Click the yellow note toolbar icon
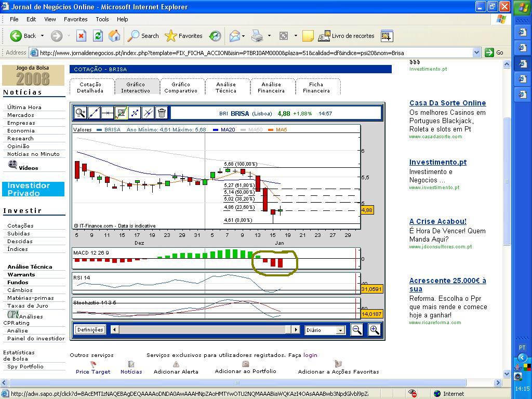Viewport: 532px width, 399px height. pos(308,36)
